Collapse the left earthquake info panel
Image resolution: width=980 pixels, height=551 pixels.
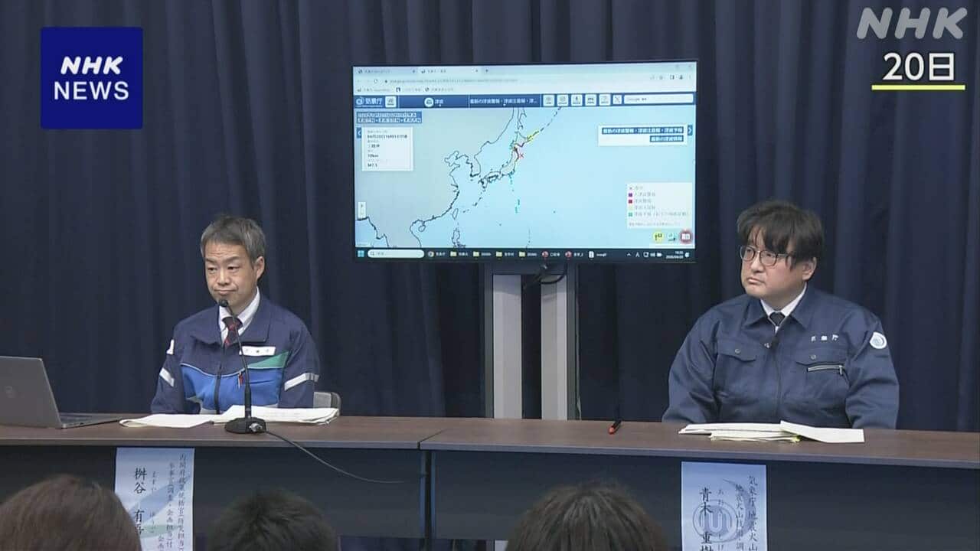pyautogui.click(x=358, y=132)
